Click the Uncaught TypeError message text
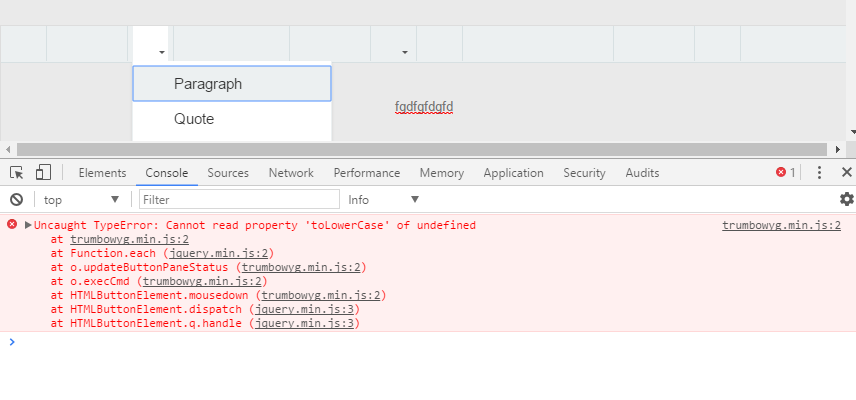This screenshot has height=400, width=856. coord(255,225)
